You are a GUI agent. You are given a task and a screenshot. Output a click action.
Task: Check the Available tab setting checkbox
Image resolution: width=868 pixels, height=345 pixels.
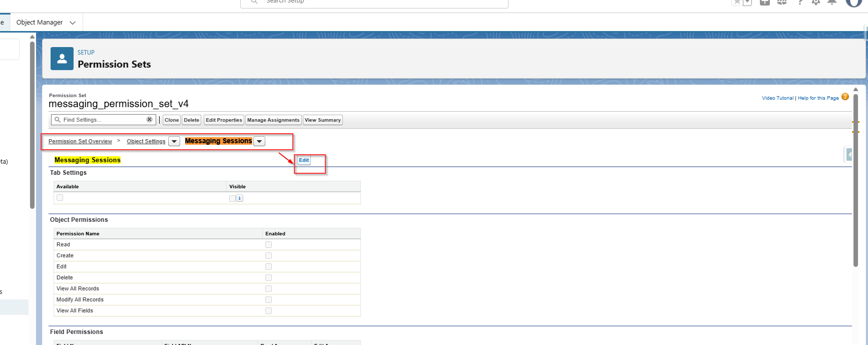[x=60, y=198]
